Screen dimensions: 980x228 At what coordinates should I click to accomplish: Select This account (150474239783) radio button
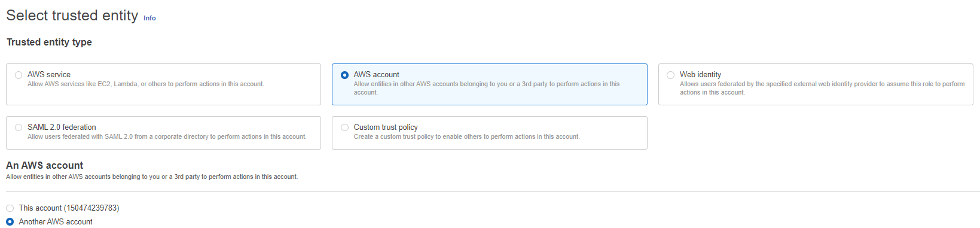(x=10, y=208)
